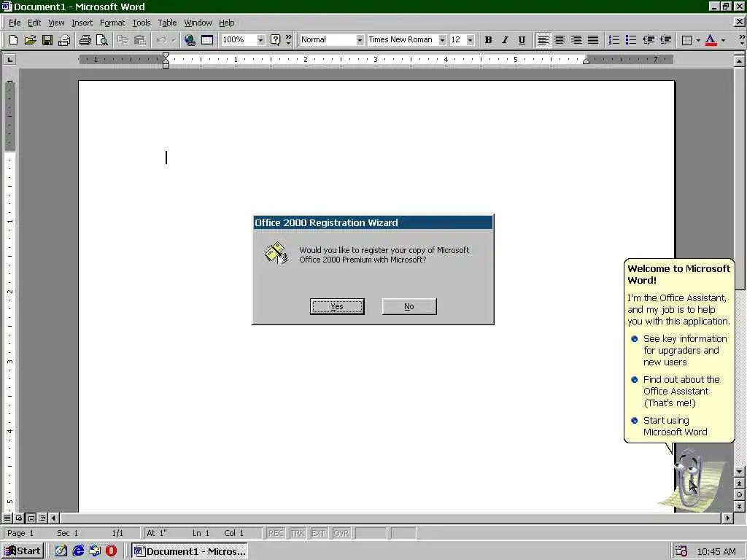Launch Internet Explorer from quick launch
The image size is (747, 560).
(78, 551)
